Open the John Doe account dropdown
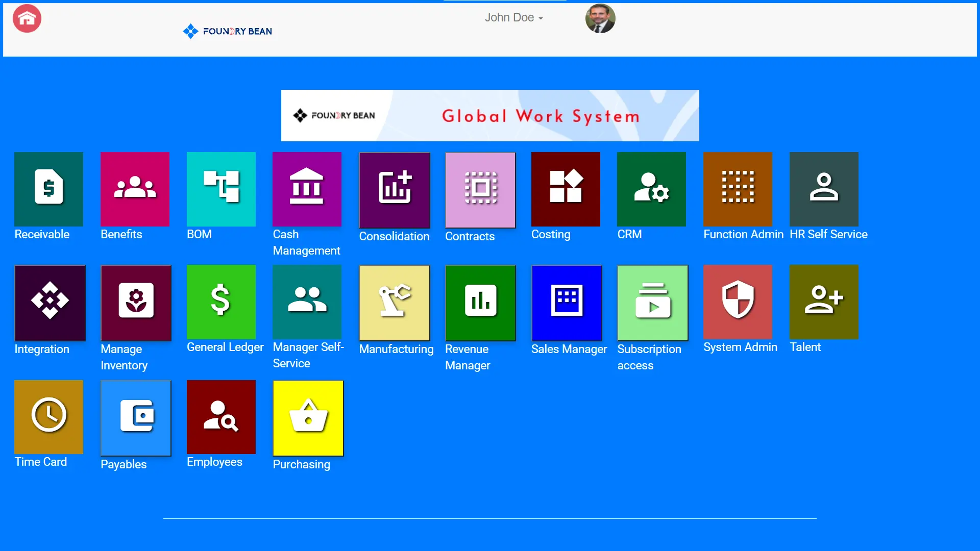980x551 pixels. tap(513, 17)
